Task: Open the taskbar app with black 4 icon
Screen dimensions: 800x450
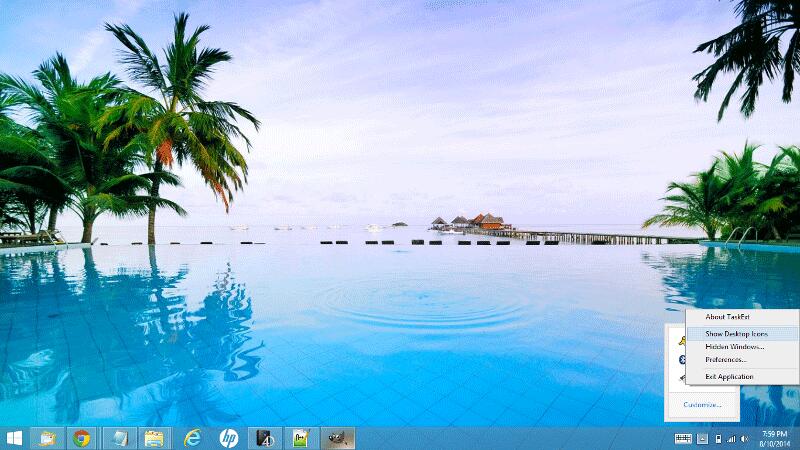Action: point(265,438)
